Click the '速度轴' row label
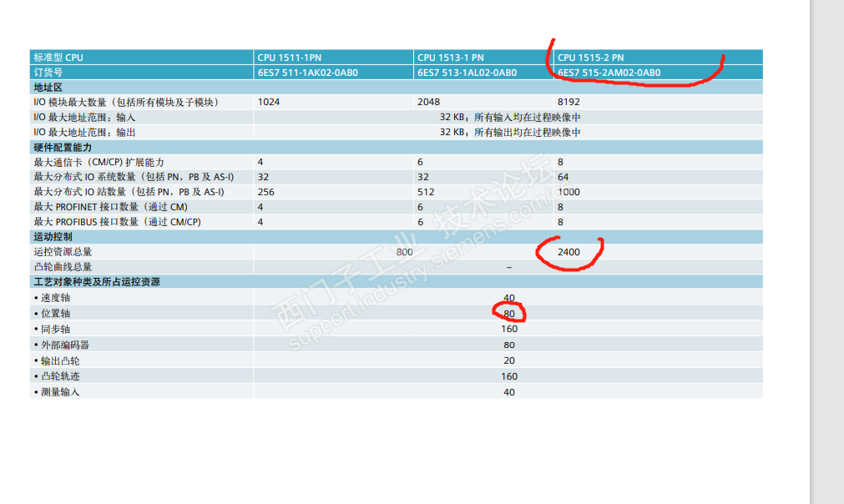Viewport: 844px width, 504px height. pyautogui.click(x=53, y=298)
